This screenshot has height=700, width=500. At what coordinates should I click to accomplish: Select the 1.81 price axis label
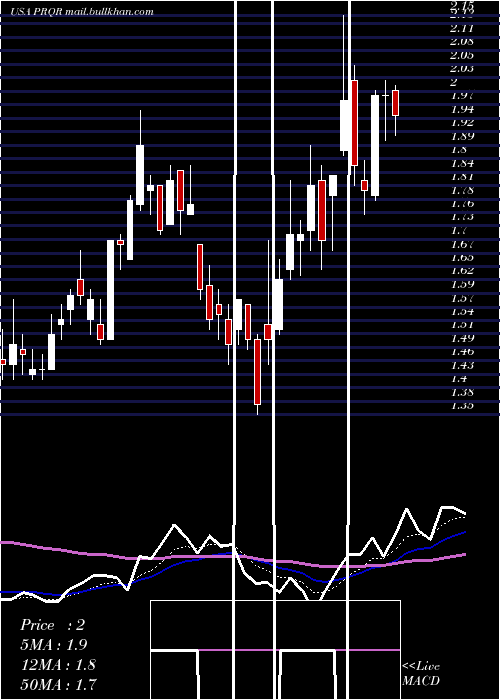(x=462, y=177)
